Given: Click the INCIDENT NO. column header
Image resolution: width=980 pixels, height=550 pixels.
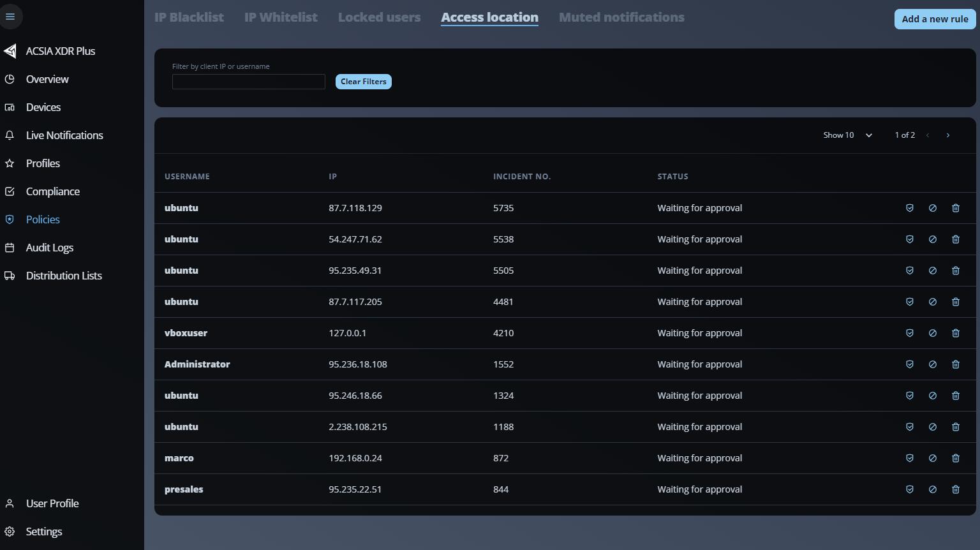Looking at the screenshot, I should pyautogui.click(x=522, y=177).
